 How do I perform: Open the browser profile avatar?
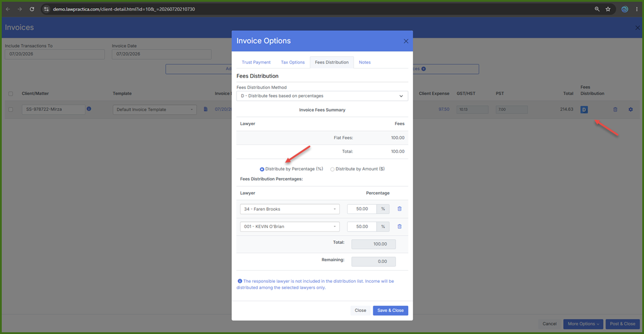625,9
